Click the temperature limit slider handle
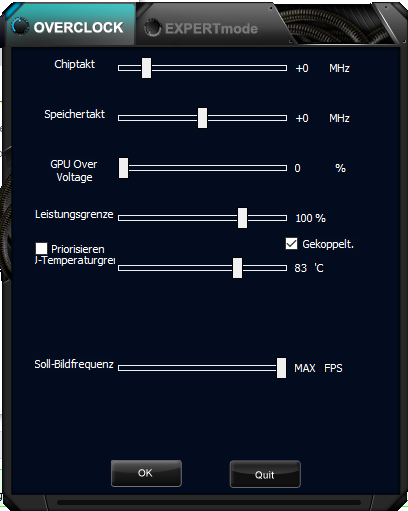This screenshot has width=408, height=511. click(x=237, y=268)
